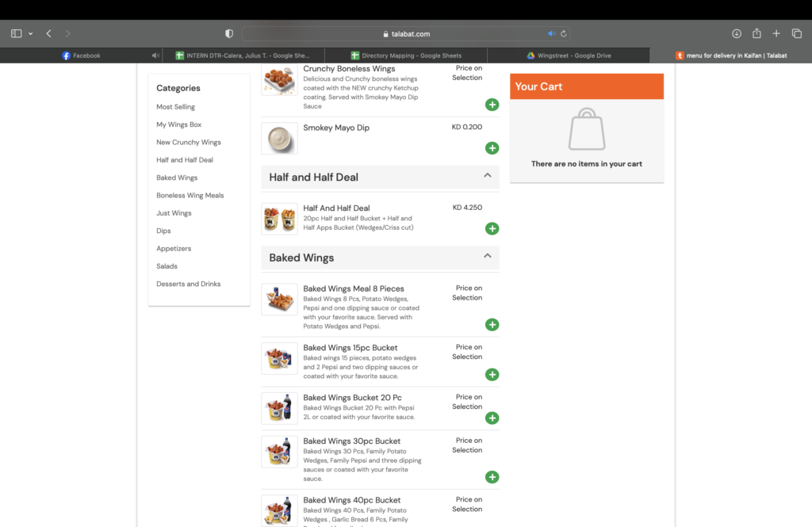Select the Appetizers category link
Image resolution: width=812 pixels, height=527 pixels.
point(174,249)
